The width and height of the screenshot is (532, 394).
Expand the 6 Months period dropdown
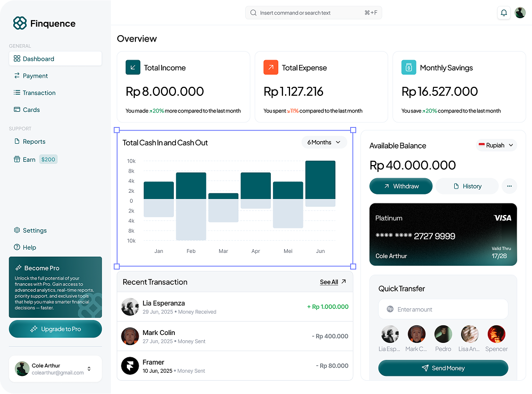pos(324,142)
